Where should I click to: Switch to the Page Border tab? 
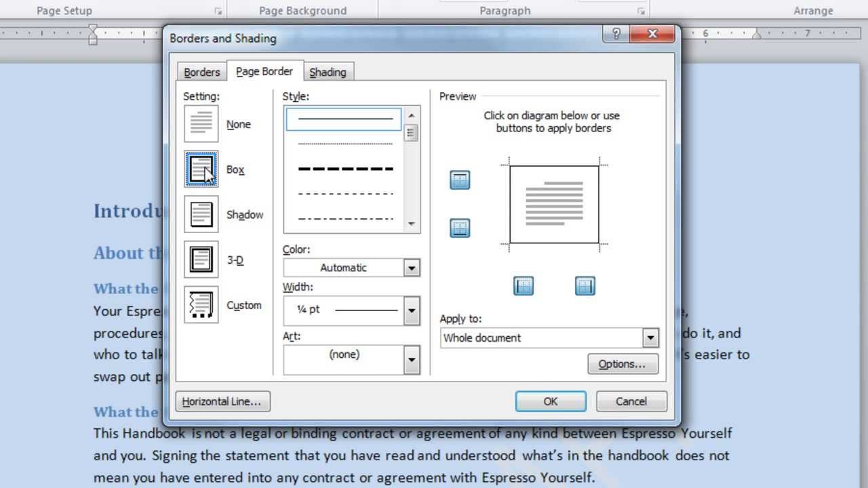click(x=264, y=71)
